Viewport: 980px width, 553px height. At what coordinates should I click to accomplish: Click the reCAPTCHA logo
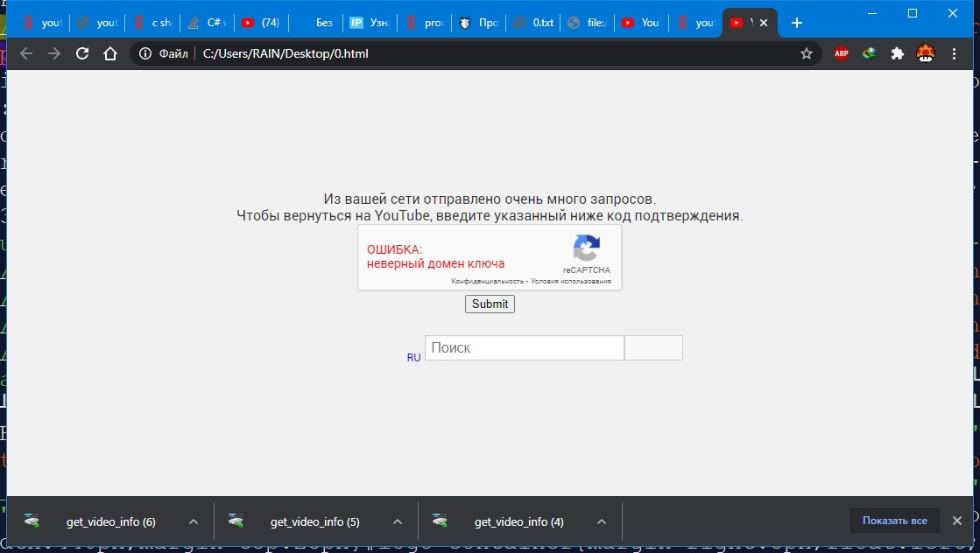point(586,248)
